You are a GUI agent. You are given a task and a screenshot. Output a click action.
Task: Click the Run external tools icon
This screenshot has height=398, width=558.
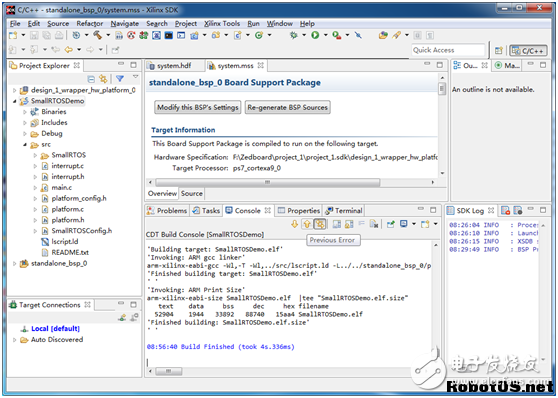(x=336, y=35)
